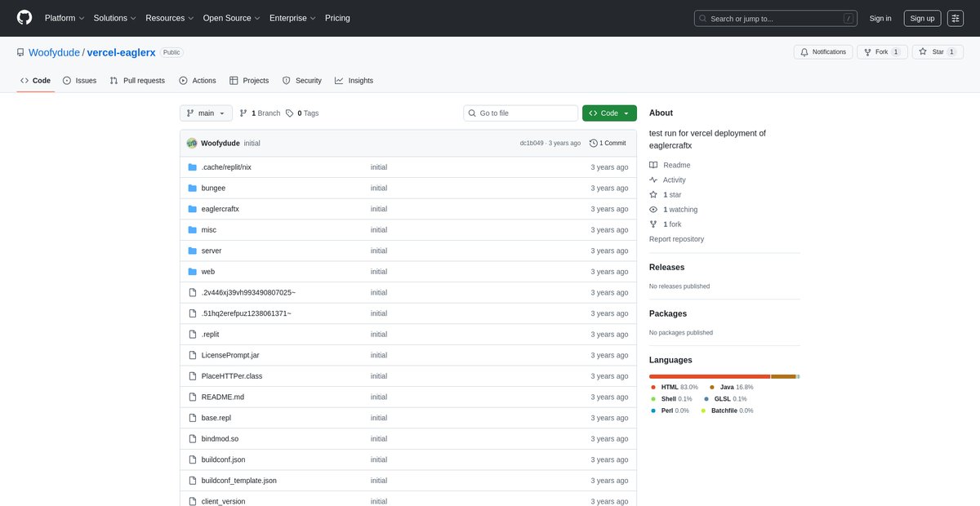Click the file icon beside bindmod.so
980x506 pixels.
pyautogui.click(x=193, y=439)
